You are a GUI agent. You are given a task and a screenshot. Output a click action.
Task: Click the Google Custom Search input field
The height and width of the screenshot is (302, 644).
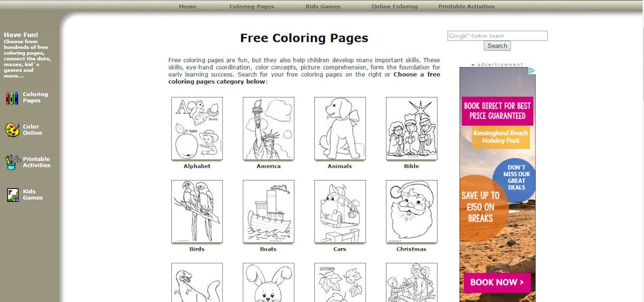tap(497, 36)
